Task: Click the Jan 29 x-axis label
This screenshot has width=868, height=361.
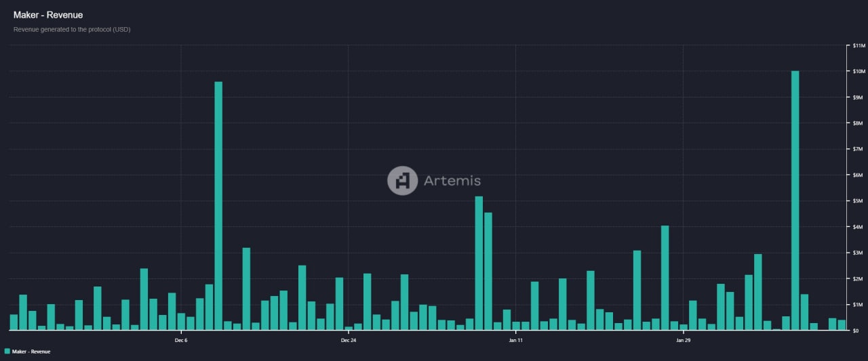Action: pyautogui.click(x=684, y=340)
